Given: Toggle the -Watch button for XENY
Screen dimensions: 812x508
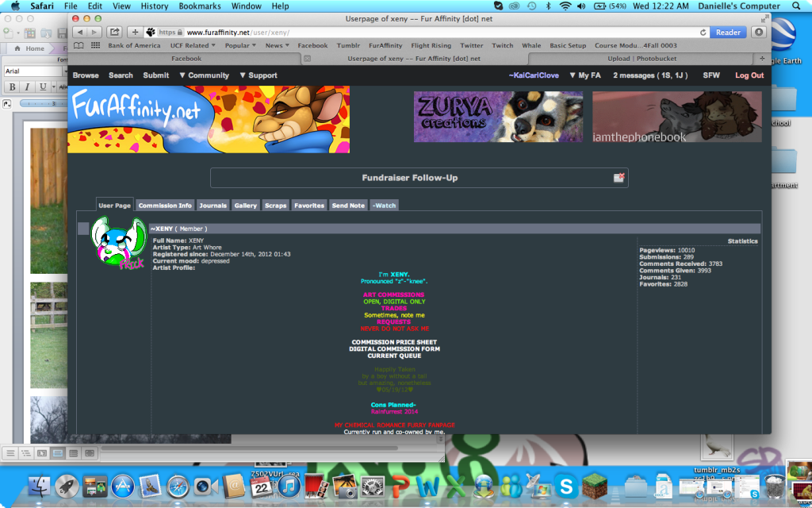Looking at the screenshot, I should 384,206.
